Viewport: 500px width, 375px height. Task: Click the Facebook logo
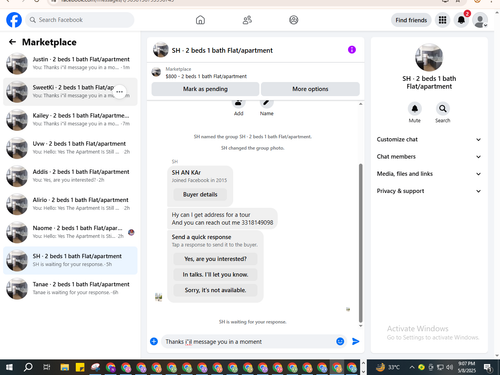[x=14, y=20]
